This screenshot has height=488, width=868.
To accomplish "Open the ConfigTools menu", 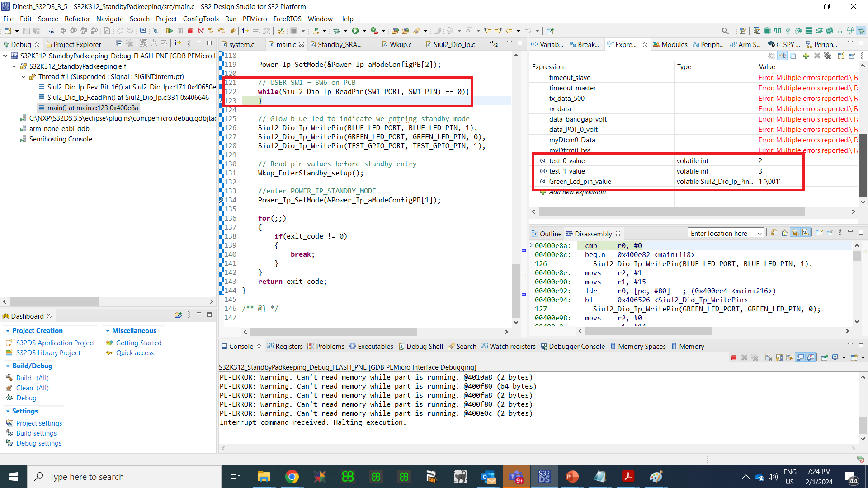I will pos(200,19).
